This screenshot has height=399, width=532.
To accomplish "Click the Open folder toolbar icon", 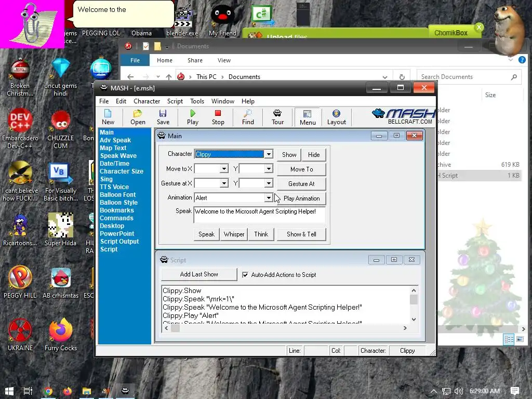I will (138, 117).
